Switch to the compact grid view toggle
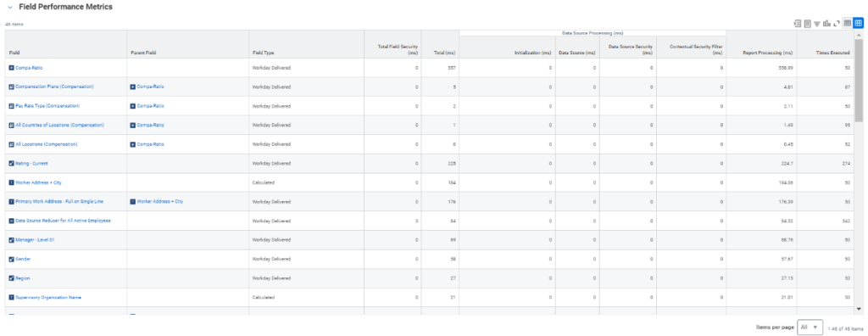The image size is (868, 336). point(858,23)
